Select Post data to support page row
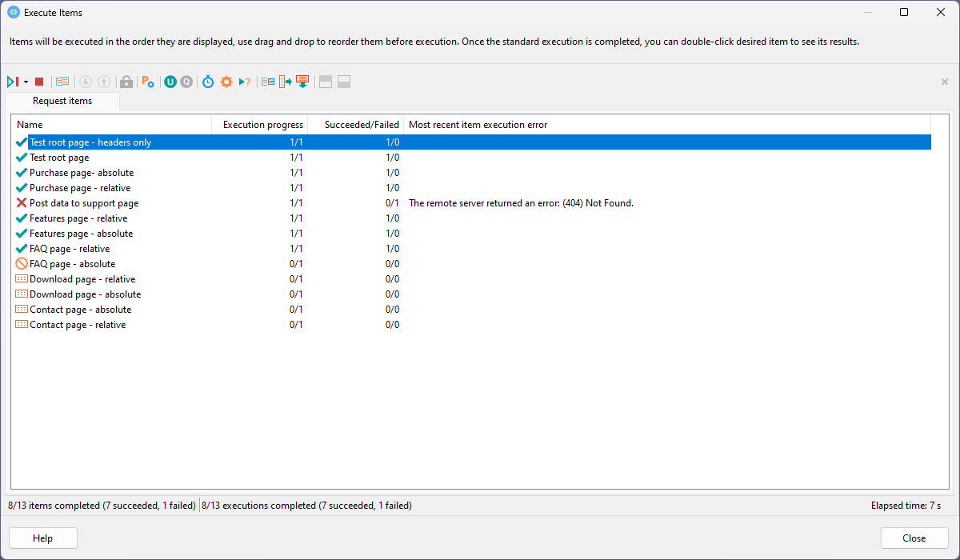Screen dimensions: 960x560 click(x=472, y=203)
